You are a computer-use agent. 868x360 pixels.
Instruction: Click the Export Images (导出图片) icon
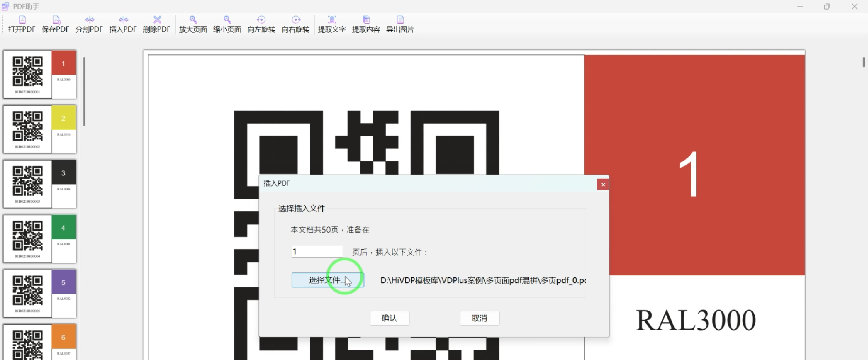click(x=400, y=24)
